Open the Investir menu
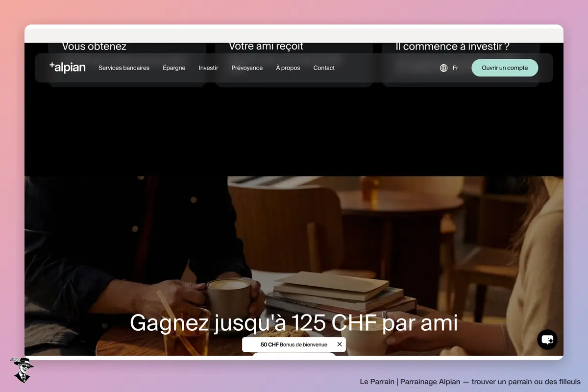This screenshot has width=588, height=392. pyautogui.click(x=208, y=68)
